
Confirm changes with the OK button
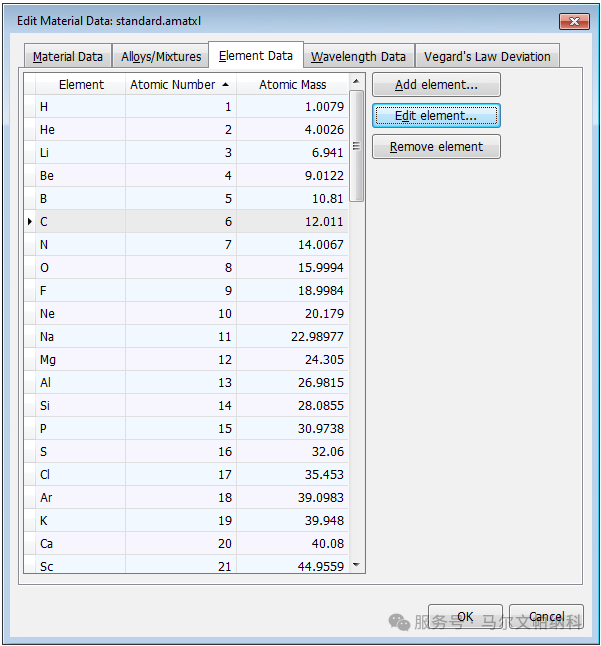coord(465,617)
